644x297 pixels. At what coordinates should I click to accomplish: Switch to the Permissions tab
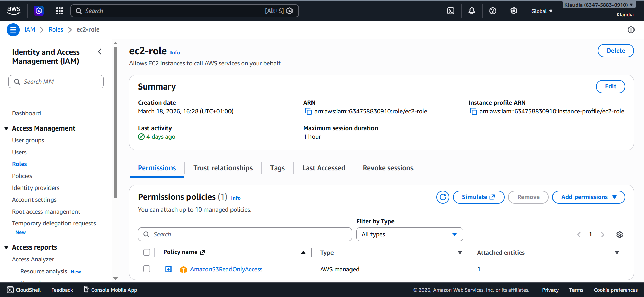pos(157,168)
